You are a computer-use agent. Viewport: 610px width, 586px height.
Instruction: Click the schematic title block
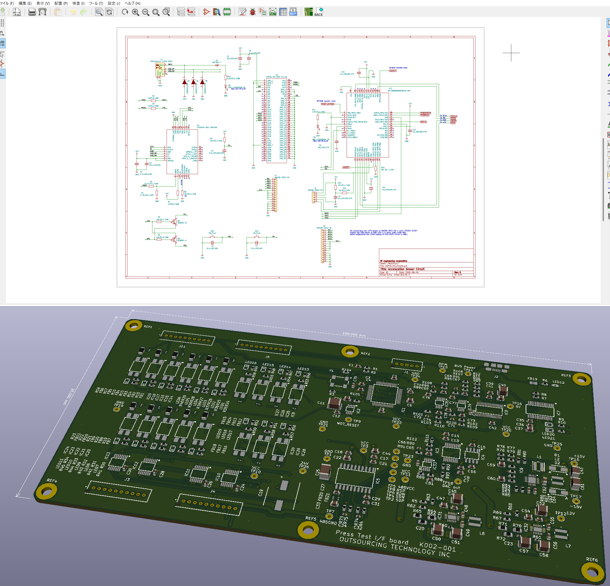click(x=426, y=263)
